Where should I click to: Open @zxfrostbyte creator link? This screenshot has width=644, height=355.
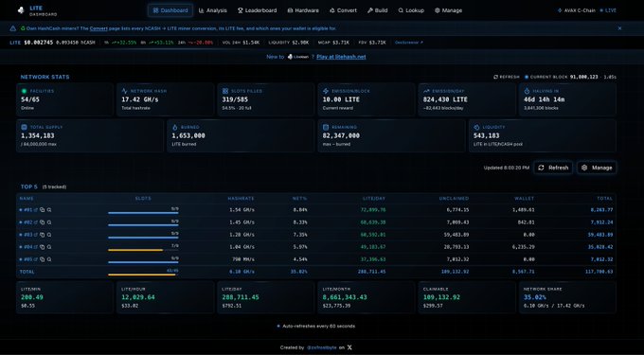[x=322, y=347]
